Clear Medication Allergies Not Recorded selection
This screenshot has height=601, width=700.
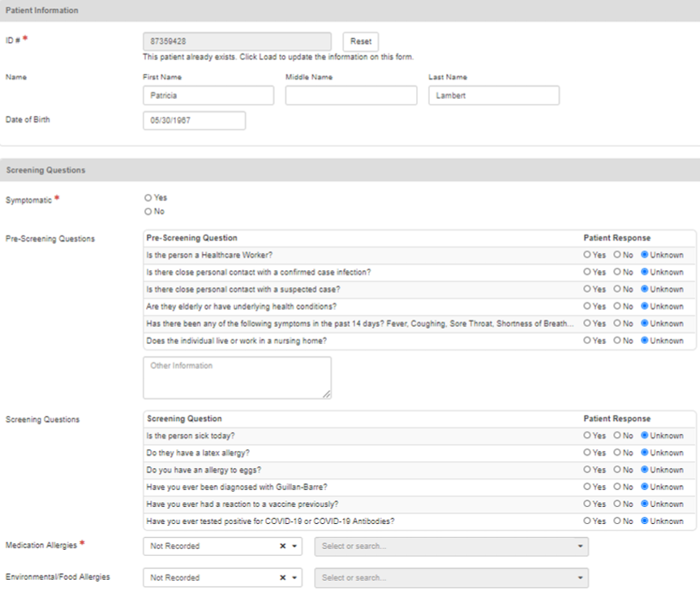click(x=282, y=546)
